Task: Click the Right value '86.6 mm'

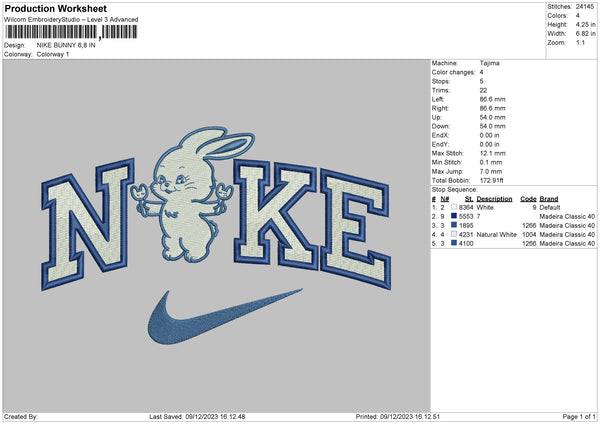Action: [492, 108]
